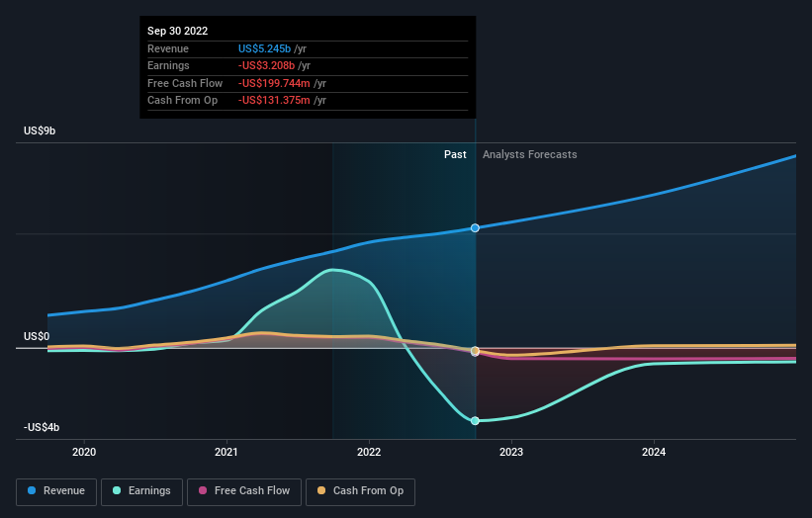Click the Analysts Forecasts label

(x=530, y=155)
